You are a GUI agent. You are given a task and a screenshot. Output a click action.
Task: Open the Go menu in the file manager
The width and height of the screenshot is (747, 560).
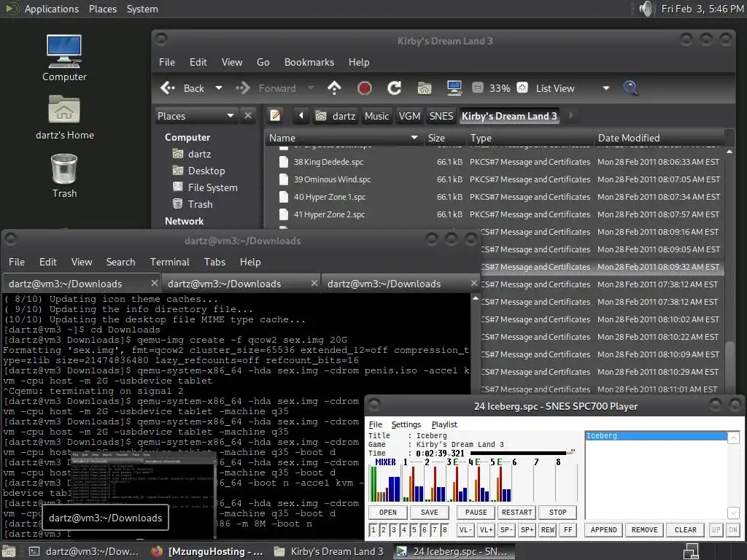click(x=263, y=63)
